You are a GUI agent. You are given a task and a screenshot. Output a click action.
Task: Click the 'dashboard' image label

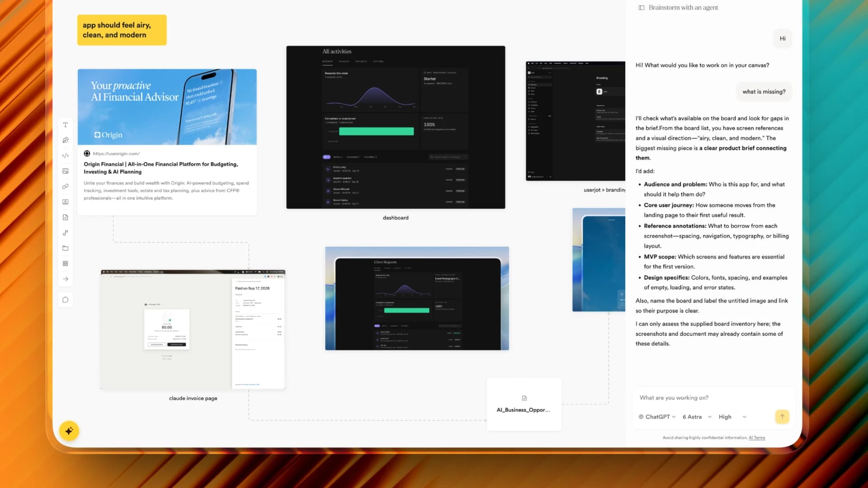[396, 218]
